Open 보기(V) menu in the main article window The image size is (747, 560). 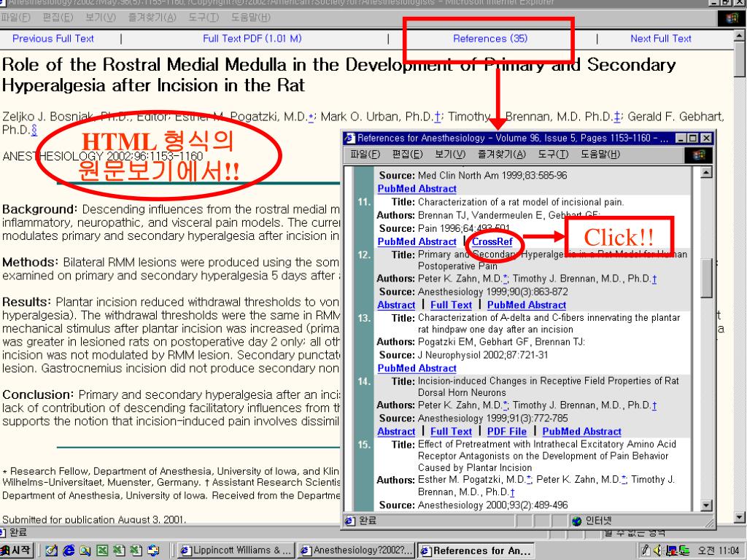[x=101, y=17]
